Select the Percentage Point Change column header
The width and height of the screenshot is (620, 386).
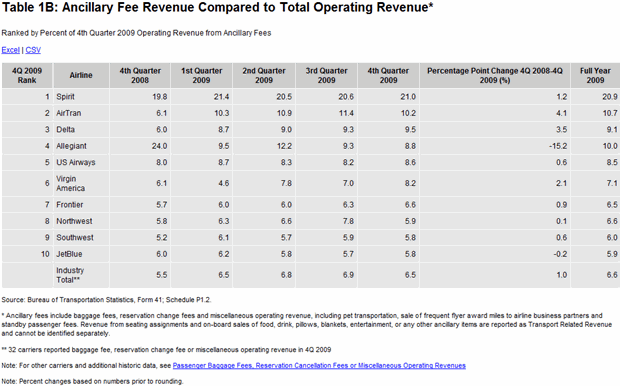(495, 76)
